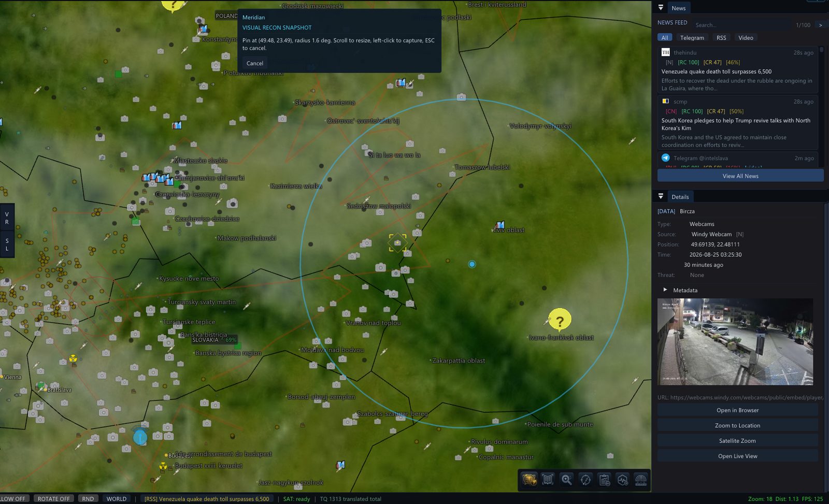Click View All News button

click(740, 176)
